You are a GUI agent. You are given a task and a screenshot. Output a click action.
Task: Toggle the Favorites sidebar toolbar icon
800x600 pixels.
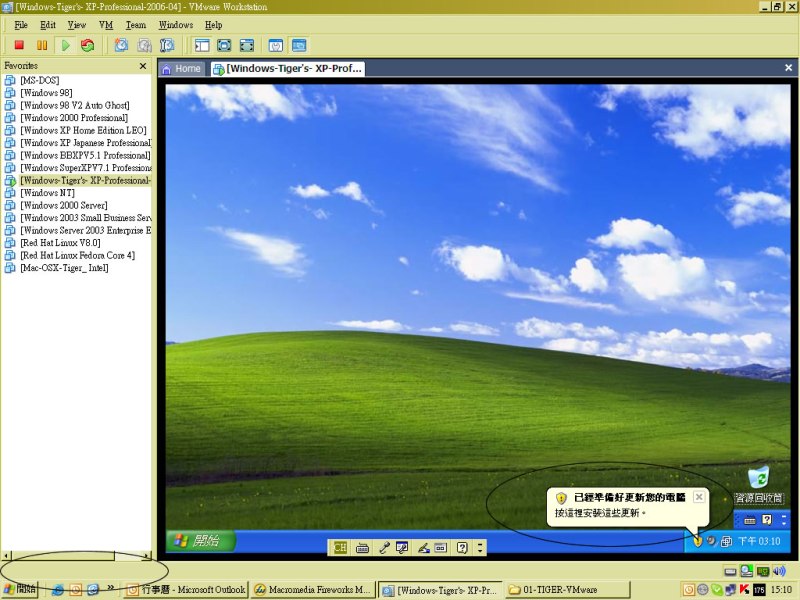pyautogui.click(x=202, y=45)
